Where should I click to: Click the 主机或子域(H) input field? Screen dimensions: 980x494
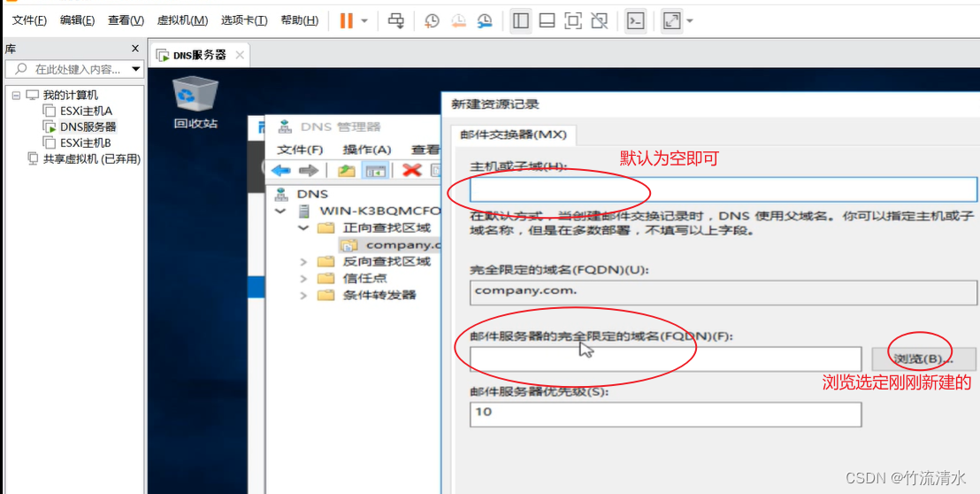click(x=724, y=189)
